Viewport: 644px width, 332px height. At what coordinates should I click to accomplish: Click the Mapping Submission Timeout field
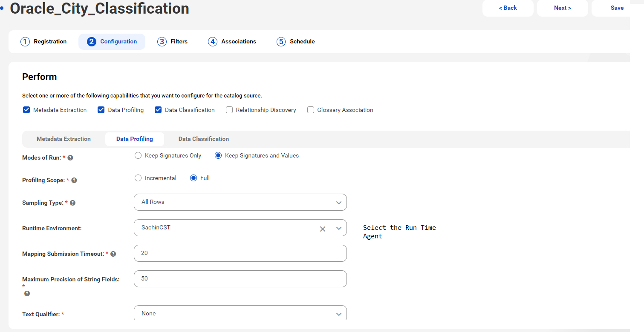240,253
